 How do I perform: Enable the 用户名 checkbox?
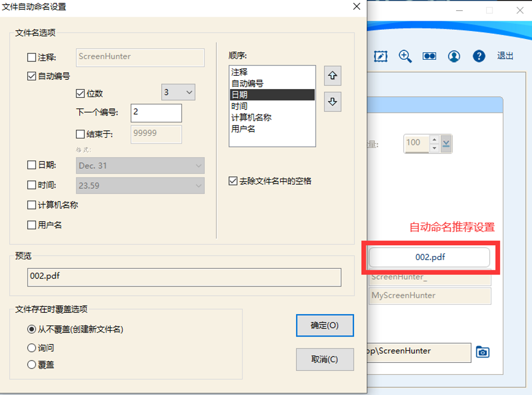coord(32,225)
